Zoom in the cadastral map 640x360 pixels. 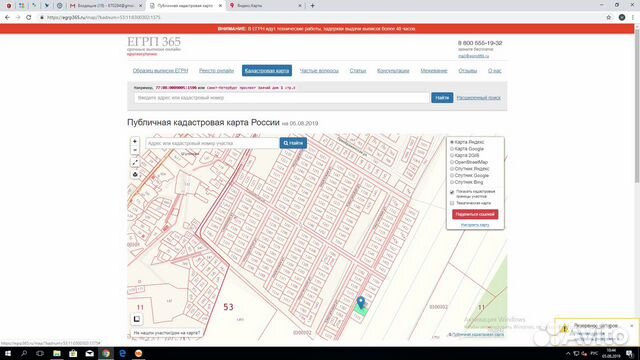click(x=135, y=141)
